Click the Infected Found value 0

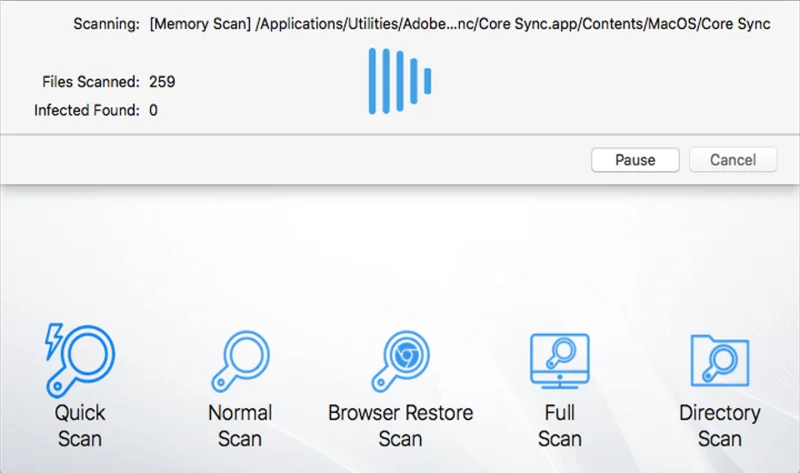tap(154, 110)
